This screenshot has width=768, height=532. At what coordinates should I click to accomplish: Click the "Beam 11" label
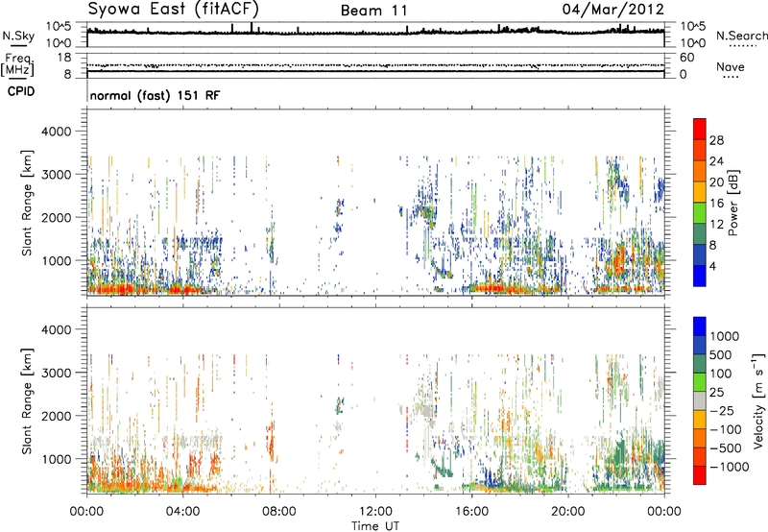tap(374, 11)
